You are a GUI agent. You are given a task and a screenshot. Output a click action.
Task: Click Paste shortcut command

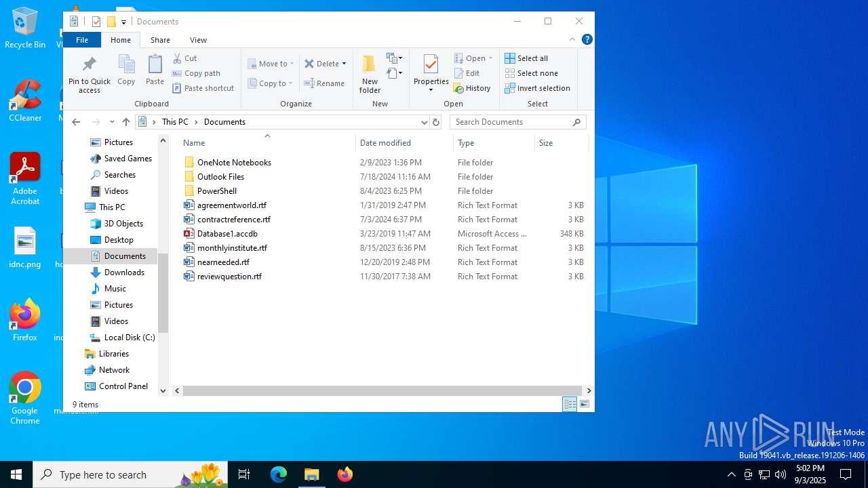coord(203,88)
